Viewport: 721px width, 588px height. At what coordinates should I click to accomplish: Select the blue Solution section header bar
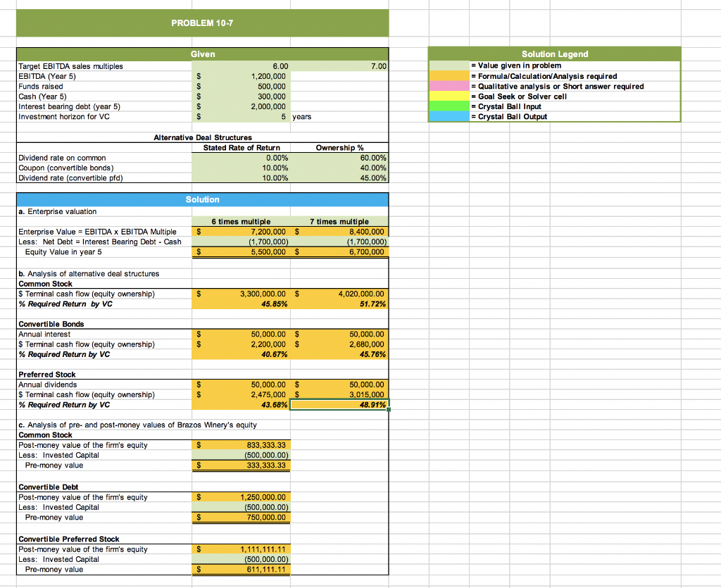(201, 199)
